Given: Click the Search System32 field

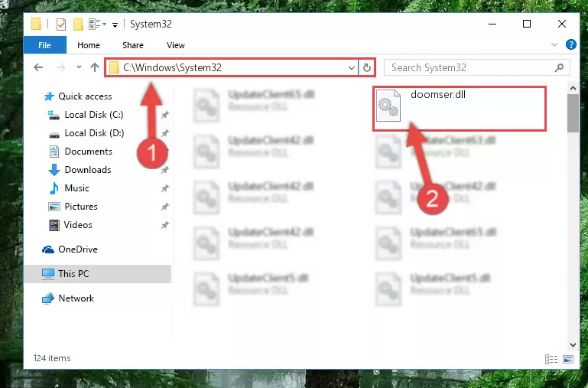Looking at the screenshot, I should pos(477,67).
